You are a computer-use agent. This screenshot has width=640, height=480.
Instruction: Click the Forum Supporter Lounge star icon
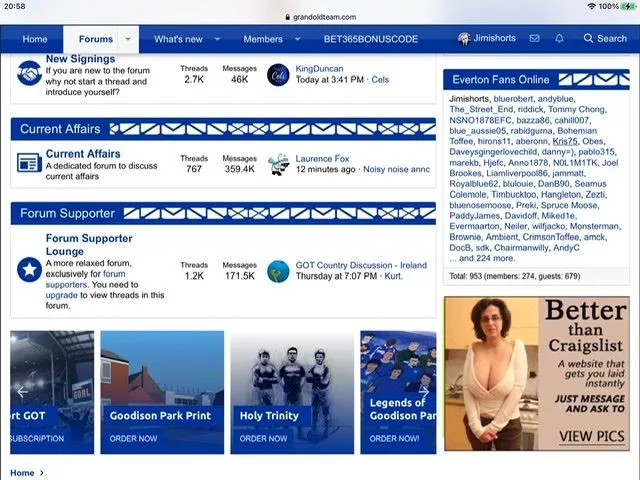point(29,268)
